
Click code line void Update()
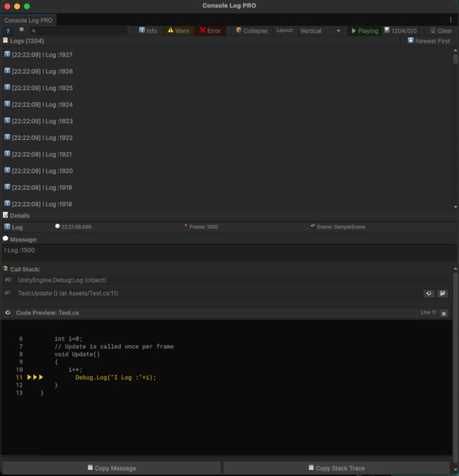[77, 354]
